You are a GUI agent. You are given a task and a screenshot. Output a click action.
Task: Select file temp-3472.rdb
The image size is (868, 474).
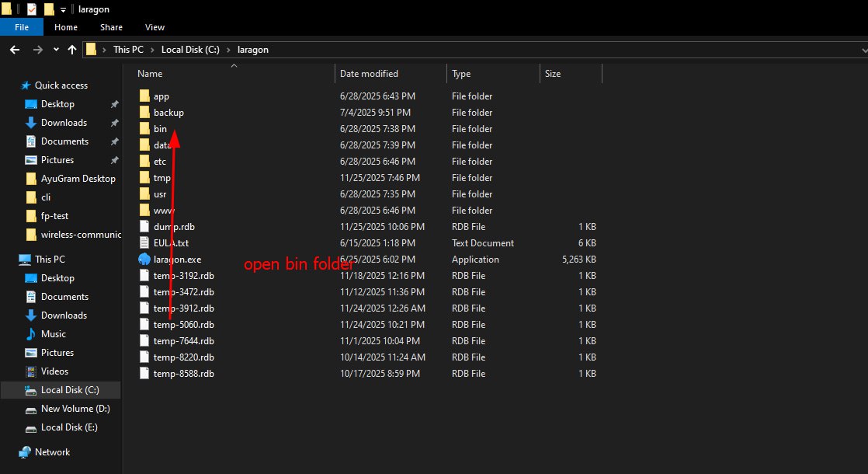184,292
